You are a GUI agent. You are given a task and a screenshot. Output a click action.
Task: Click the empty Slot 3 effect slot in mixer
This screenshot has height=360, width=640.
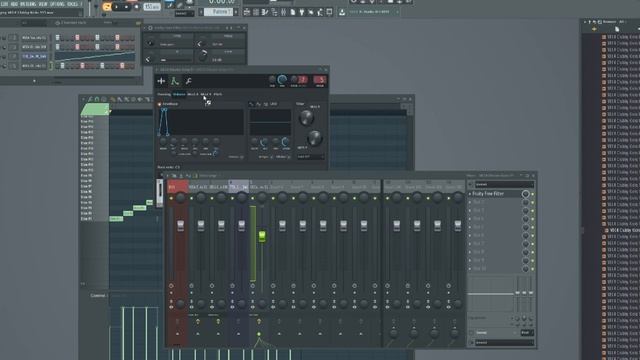(x=496, y=211)
